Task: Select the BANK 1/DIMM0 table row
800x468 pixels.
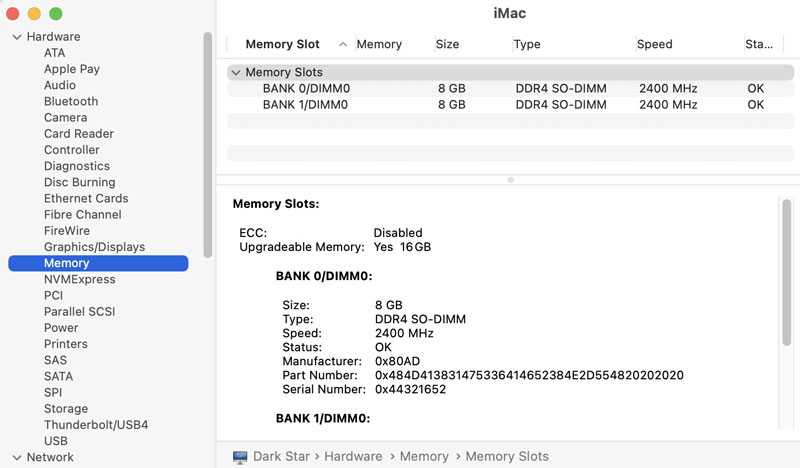Action: click(x=510, y=105)
